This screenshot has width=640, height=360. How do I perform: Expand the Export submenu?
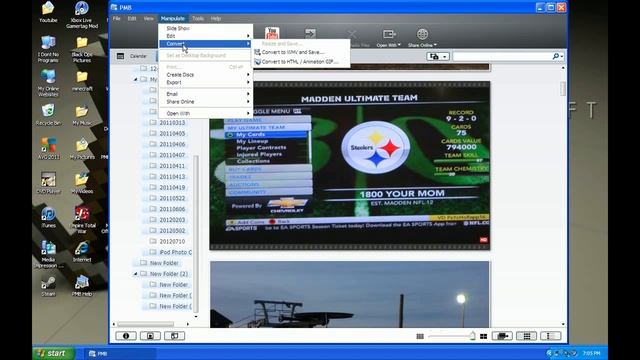coord(205,82)
